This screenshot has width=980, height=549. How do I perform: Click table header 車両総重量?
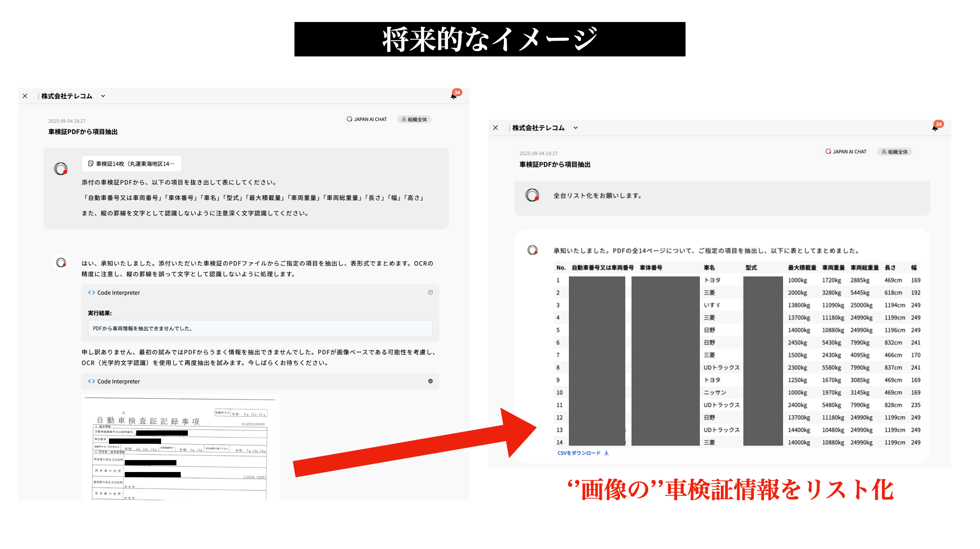click(864, 268)
